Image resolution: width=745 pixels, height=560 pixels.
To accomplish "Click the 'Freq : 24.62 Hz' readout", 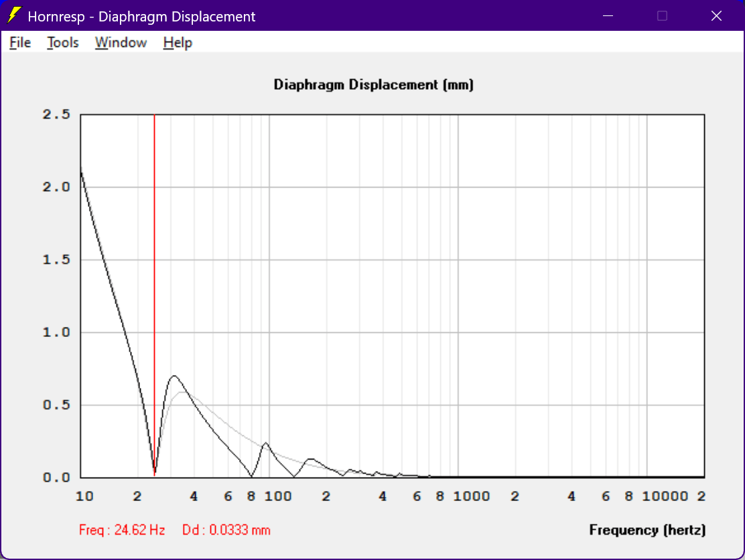I will pos(122,530).
